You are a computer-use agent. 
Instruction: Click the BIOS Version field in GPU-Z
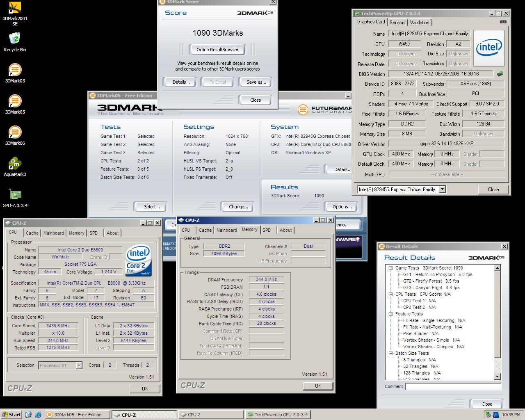click(x=441, y=74)
